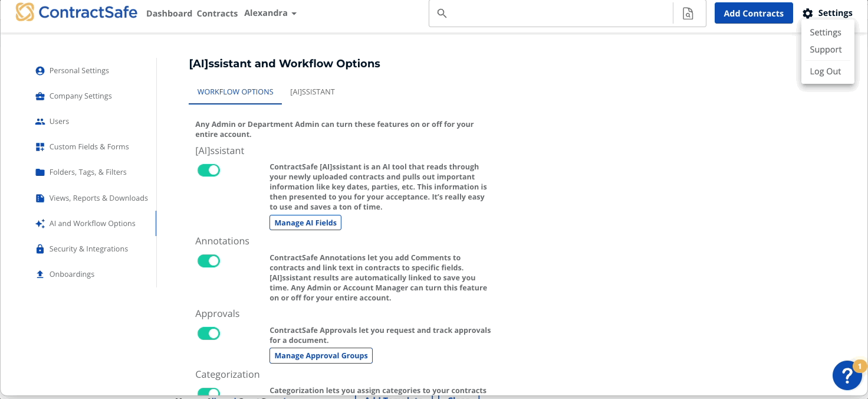This screenshot has width=868, height=399.
Task: Click the Folders, Tags, & Filters folder icon
Action: coord(39,172)
